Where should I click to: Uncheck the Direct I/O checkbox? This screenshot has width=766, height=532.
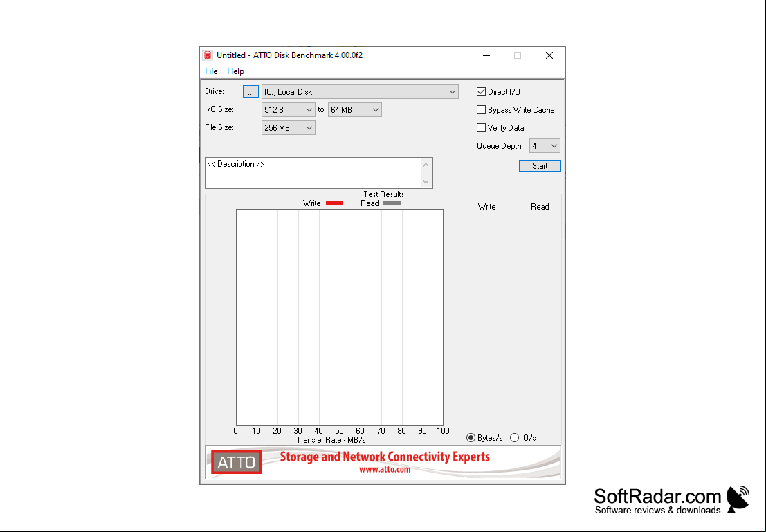click(481, 92)
